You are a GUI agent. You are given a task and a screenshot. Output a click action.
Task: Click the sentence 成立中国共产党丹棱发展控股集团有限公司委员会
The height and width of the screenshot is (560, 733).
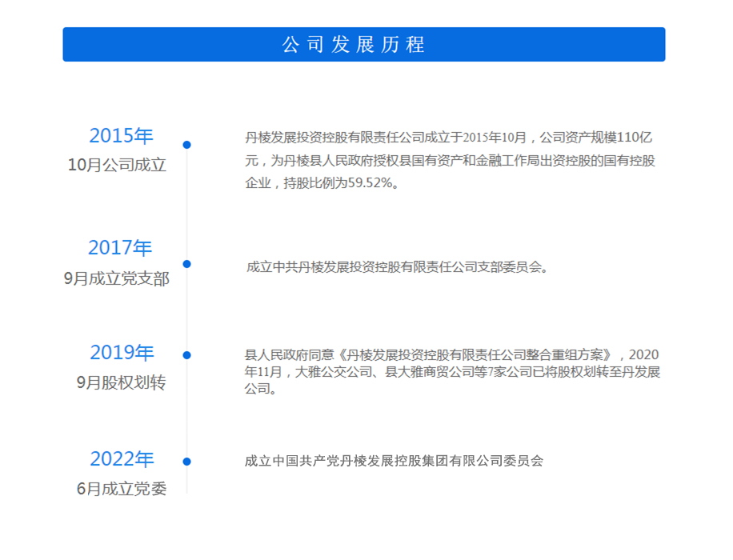(x=394, y=461)
